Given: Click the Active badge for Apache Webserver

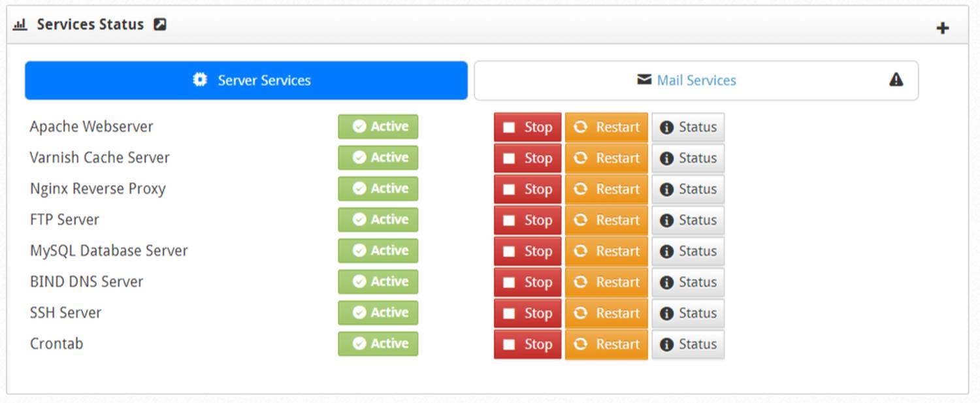Looking at the screenshot, I should point(378,127).
